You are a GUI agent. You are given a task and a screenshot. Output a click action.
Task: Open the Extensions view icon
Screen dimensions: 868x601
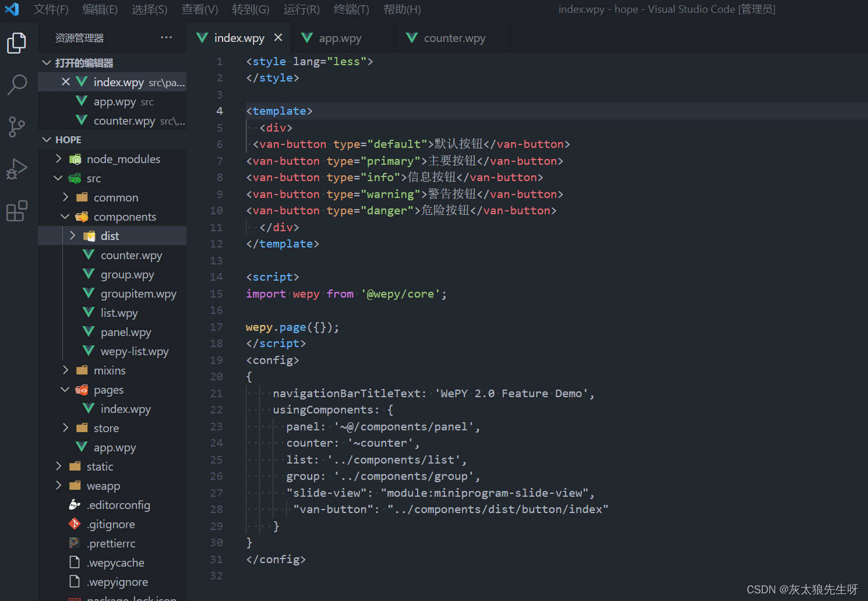16,211
